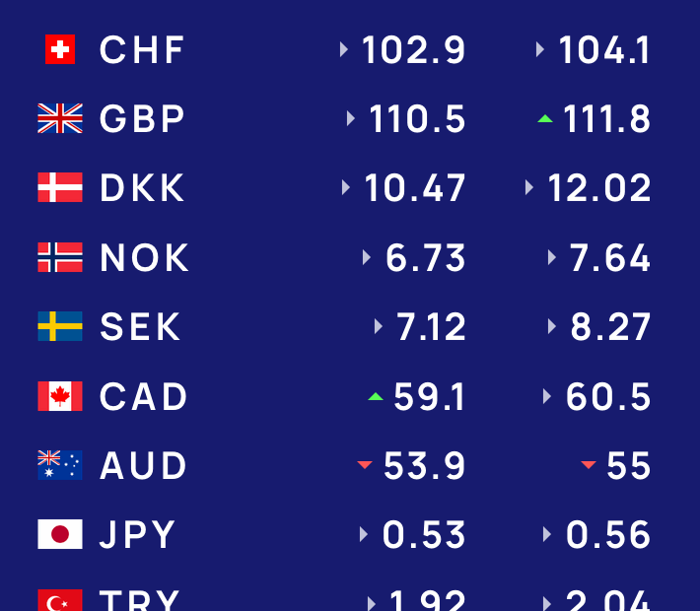Click the CHF rate 104.1
Viewport: 700px width, 611px height.
(x=604, y=50)
